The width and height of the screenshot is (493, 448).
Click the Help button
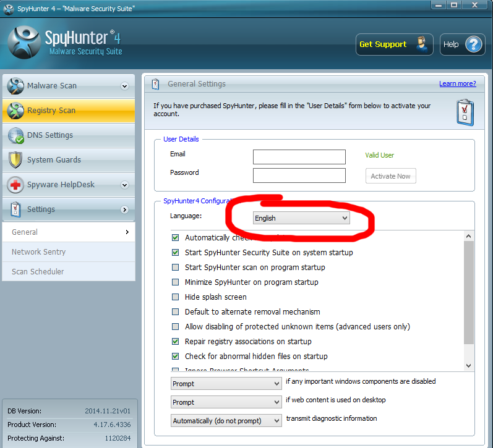(x=462, y=44)
